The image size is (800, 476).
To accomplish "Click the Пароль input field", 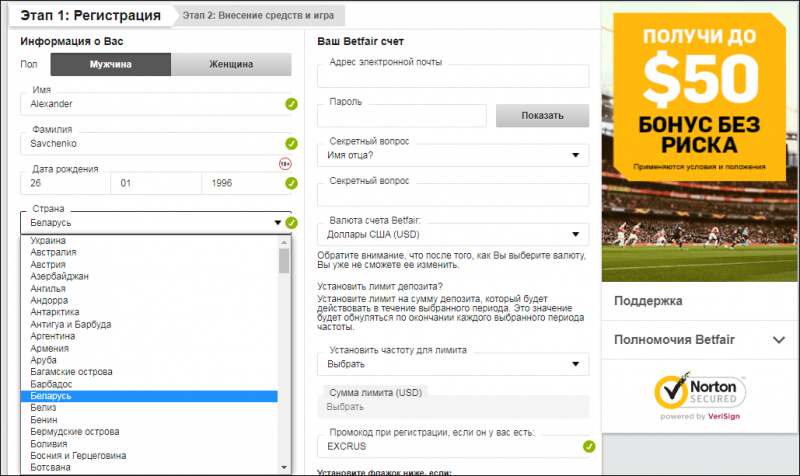I will 402,116.
